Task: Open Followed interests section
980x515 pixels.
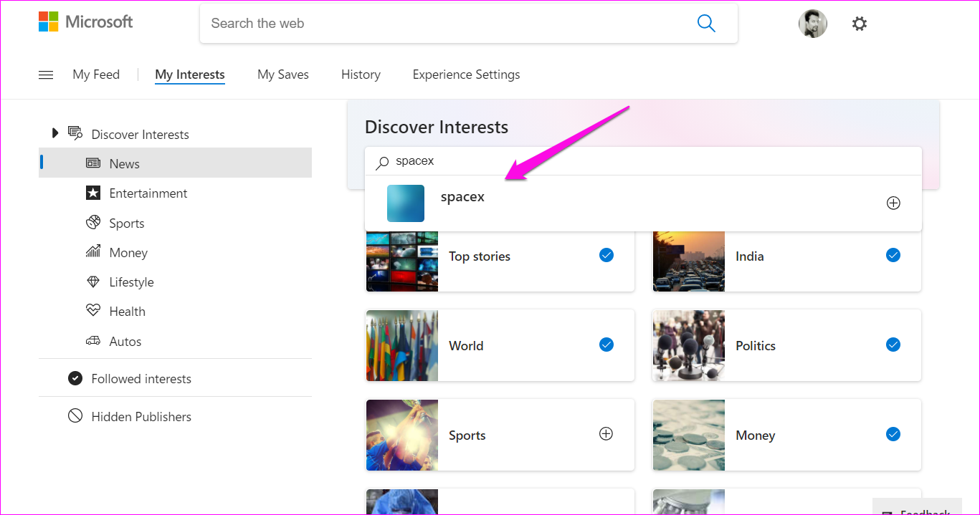Action: coord(141,379)
